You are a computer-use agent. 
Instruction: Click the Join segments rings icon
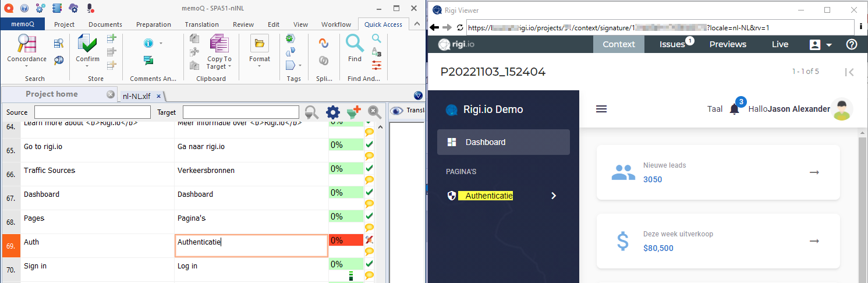pos(324,59)
